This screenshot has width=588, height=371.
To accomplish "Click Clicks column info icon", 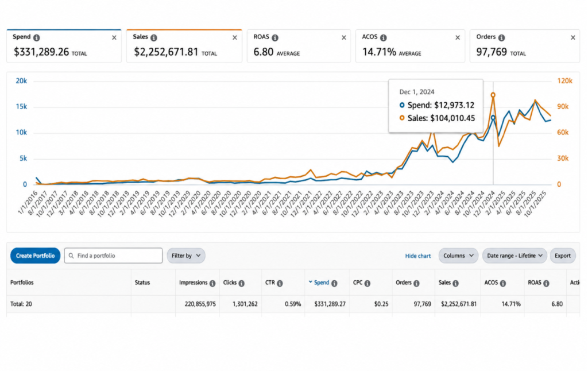I will point(242,283).
